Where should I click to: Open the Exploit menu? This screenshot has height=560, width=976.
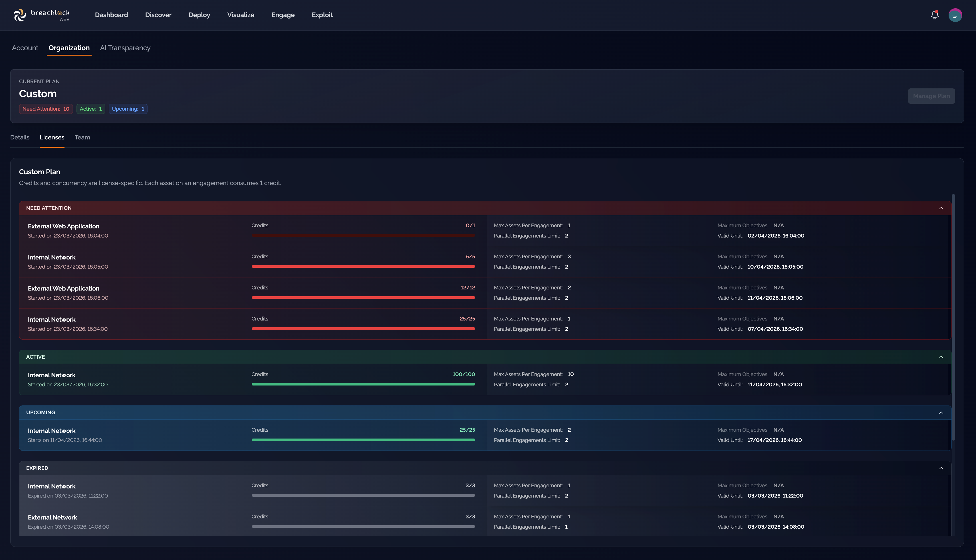[x=322, y=15]
